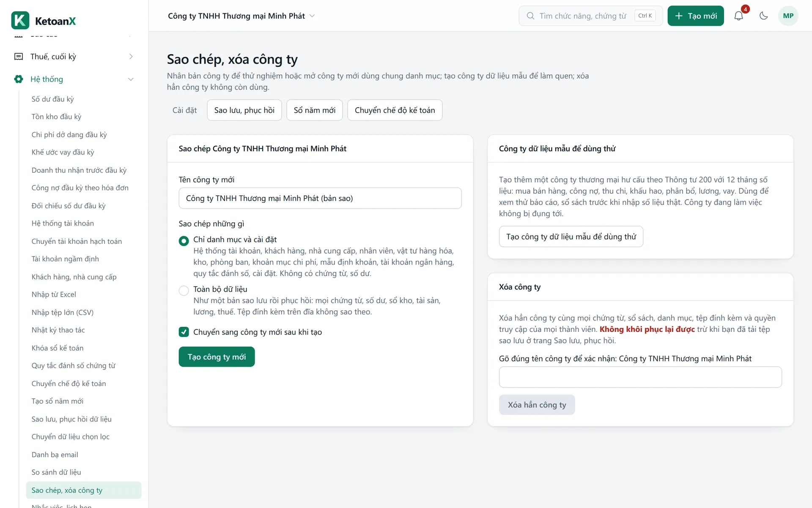Open the MP user avatar menu
The width and height of the screenshot is (812, 508).
coord(788,16)
